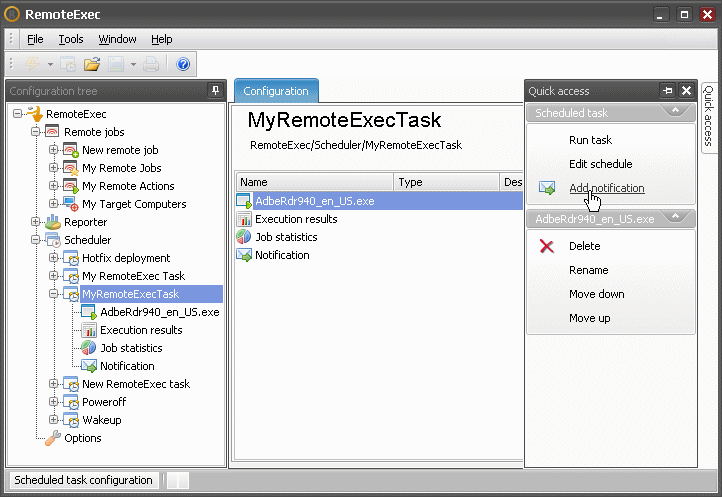Click the save disk toolbar icon
This screenshot has height=497, width=722.
pyautogui.click(x=116, y=64)
